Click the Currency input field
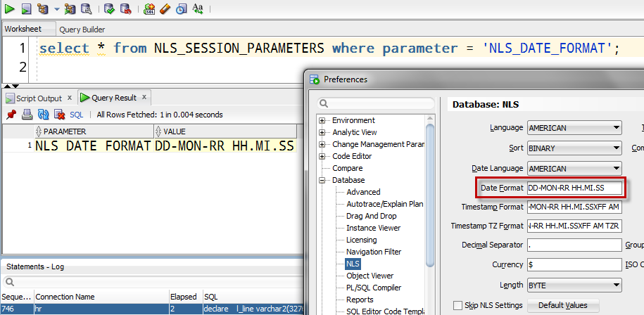644x315 pixels. point(574,264)
